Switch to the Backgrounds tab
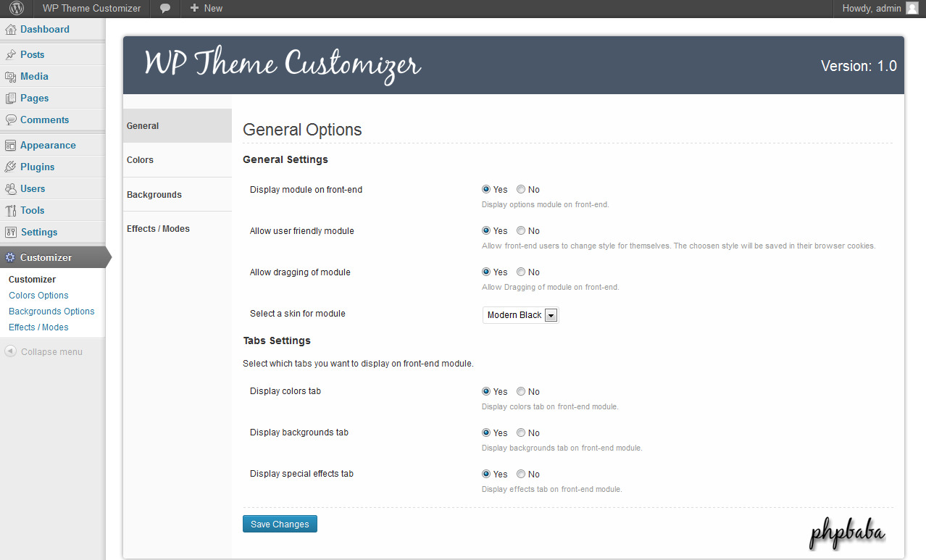This screenshot has height=560, width=926. [178, 195]
